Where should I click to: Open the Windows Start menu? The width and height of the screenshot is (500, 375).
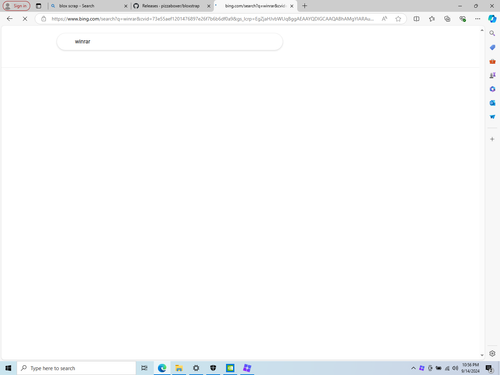coord(8,368)
